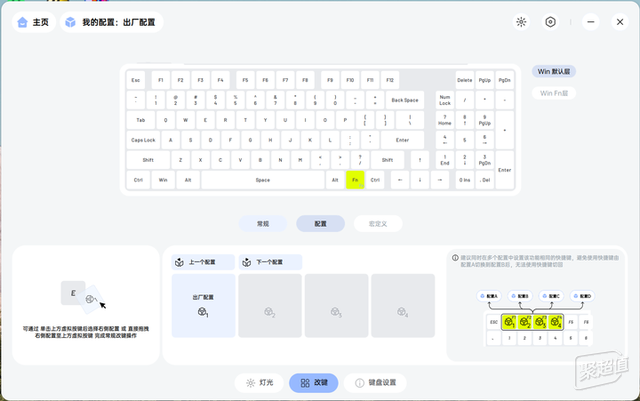Click the cube icon on 上一个配置
The width and height of the screenshot is (640, 401).
point(179,262)
